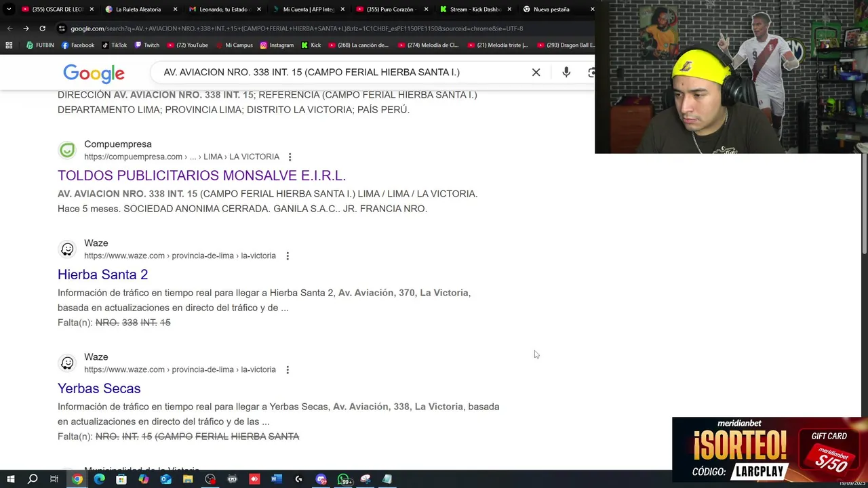Viewport: 868px width, 488px height.
Task: Open the (293) Dragon Ball bookmark
Action: 566,45
